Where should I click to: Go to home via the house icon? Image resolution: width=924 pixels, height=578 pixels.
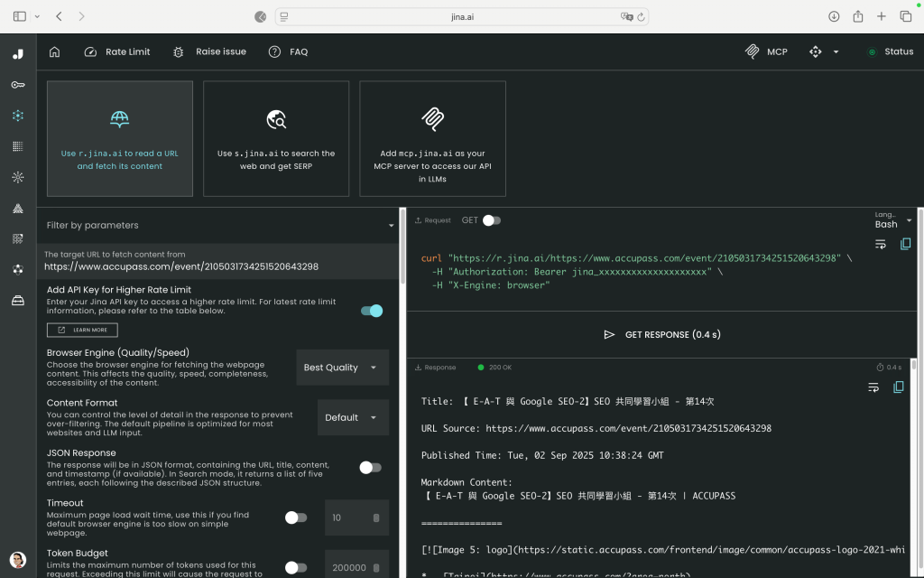coord(54,51)
